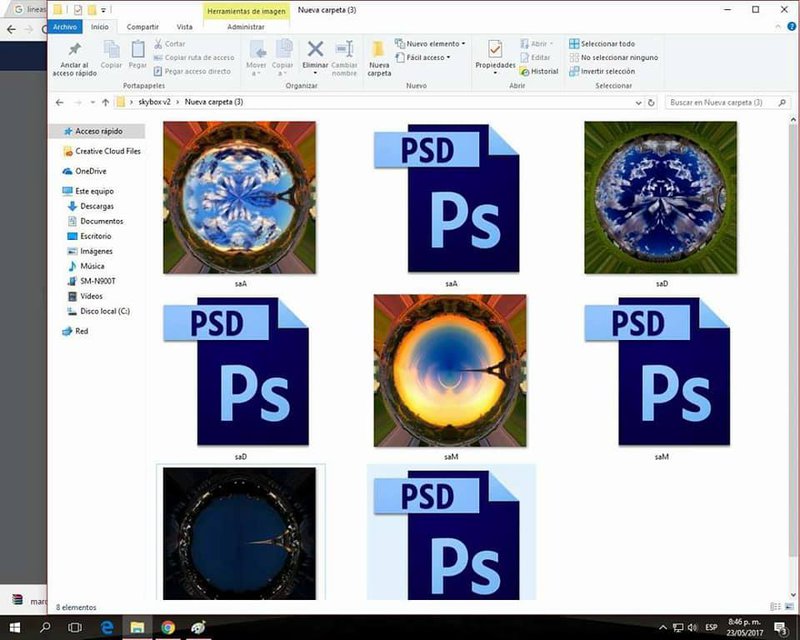Show hidden tray icons chevron
Screen dimensions: 800x640
(662, 627)
